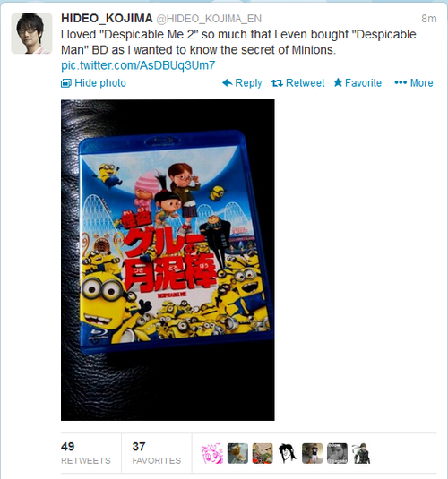Open the HIDEO_KOJIMA display name link
Image resolution: width=448 pixels, height=479 pixels.
click(107, 18)
